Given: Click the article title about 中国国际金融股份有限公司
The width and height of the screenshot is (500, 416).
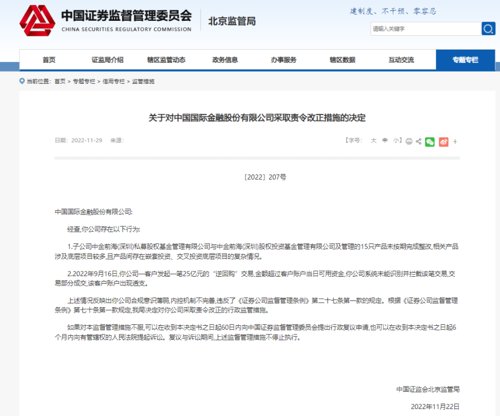Looking at the screenshot, I should pyautogui.click(x=257, y=118).
